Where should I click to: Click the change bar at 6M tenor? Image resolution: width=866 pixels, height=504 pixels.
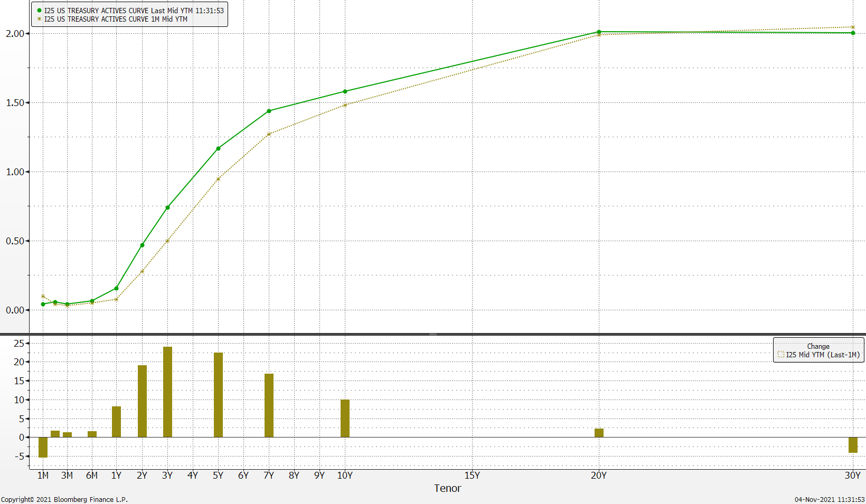coord(92,434)
